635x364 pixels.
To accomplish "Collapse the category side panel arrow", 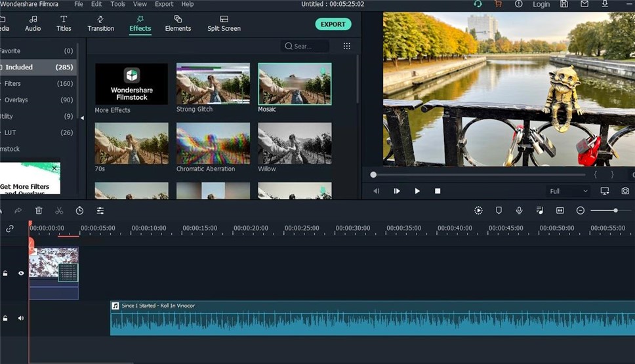I will tap(82, 118).
